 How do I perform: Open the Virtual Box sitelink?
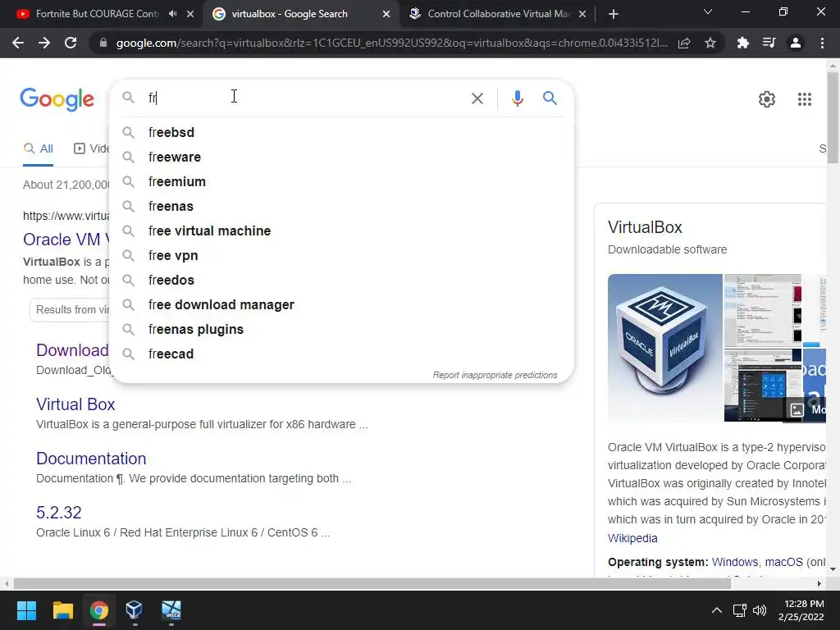(x=75, y=404)
